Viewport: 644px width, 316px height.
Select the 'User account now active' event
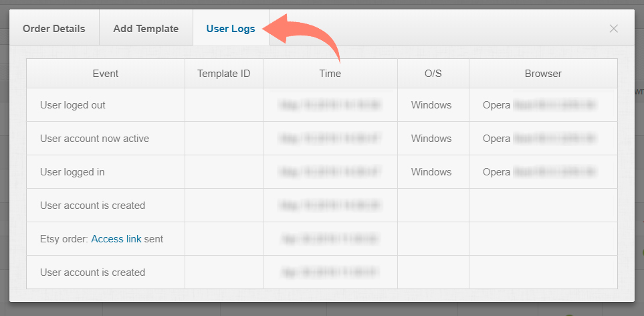[x=94, y=139]
